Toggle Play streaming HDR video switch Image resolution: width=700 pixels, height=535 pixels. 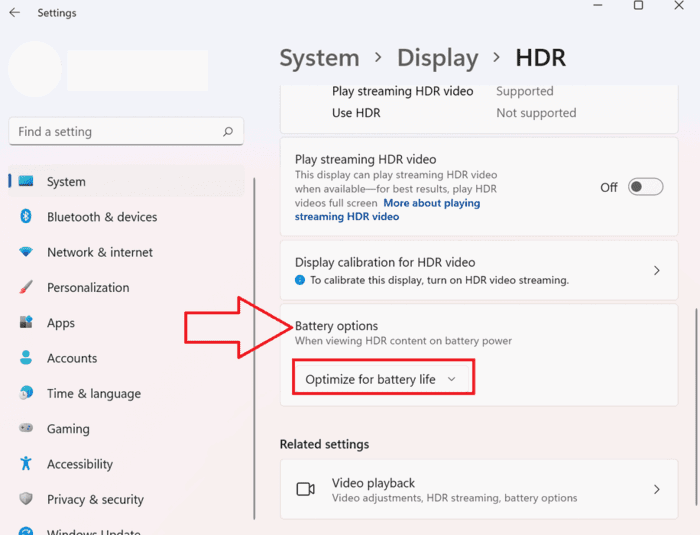click(x=645, y=187)
